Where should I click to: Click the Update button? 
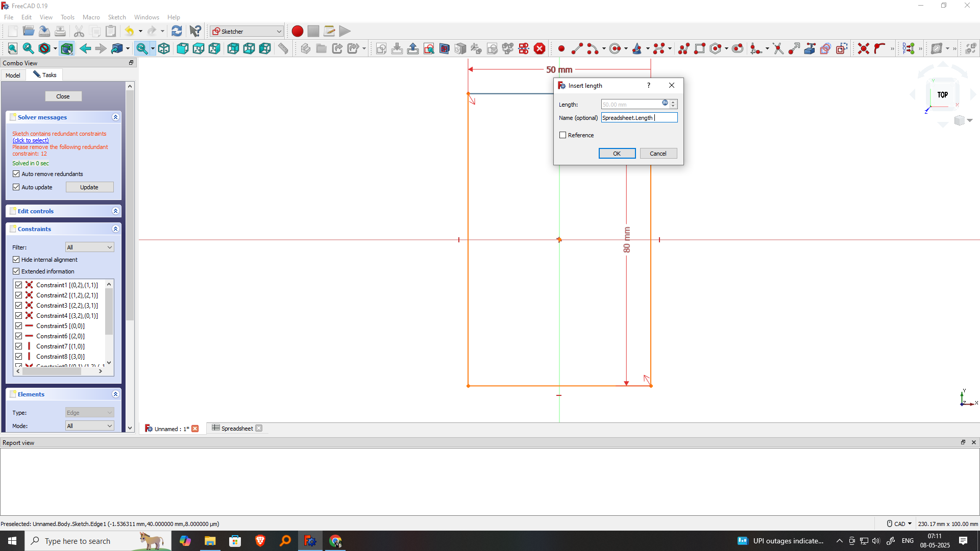coord(89,187)
